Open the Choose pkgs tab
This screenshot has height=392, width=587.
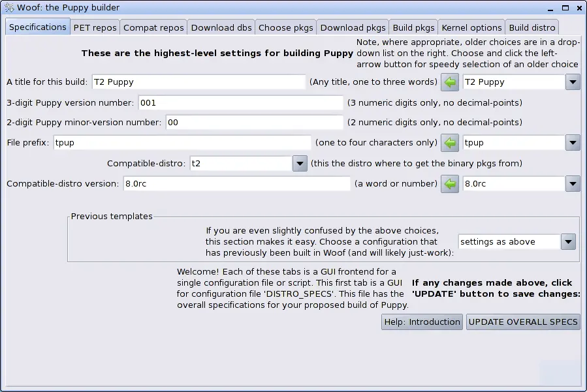[x=285, y=27]
